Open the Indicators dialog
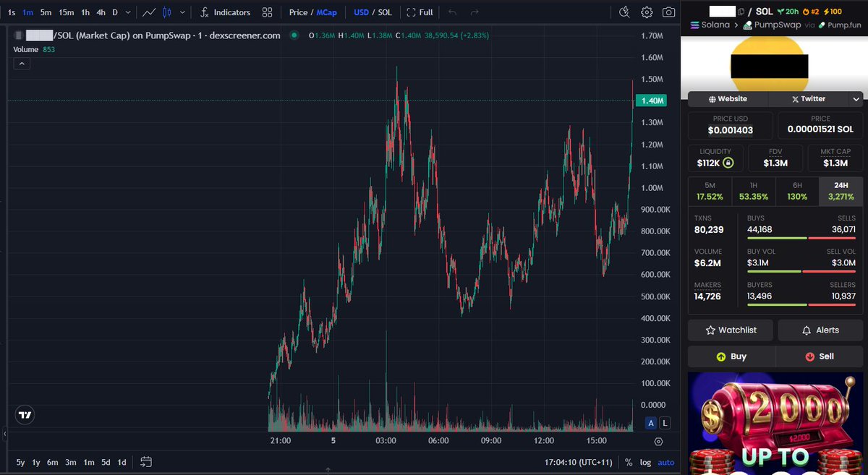The image size is (868, 475). point(225,12)
